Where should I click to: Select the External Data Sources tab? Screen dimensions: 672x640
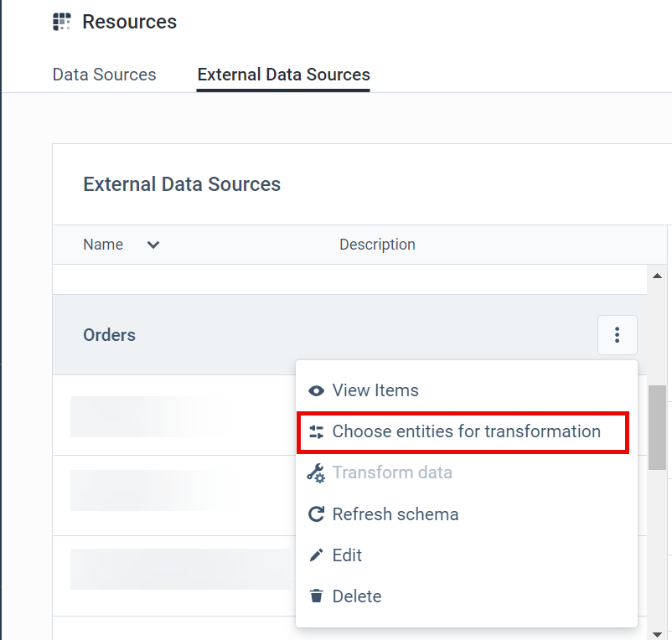click(x=283, y=75)
